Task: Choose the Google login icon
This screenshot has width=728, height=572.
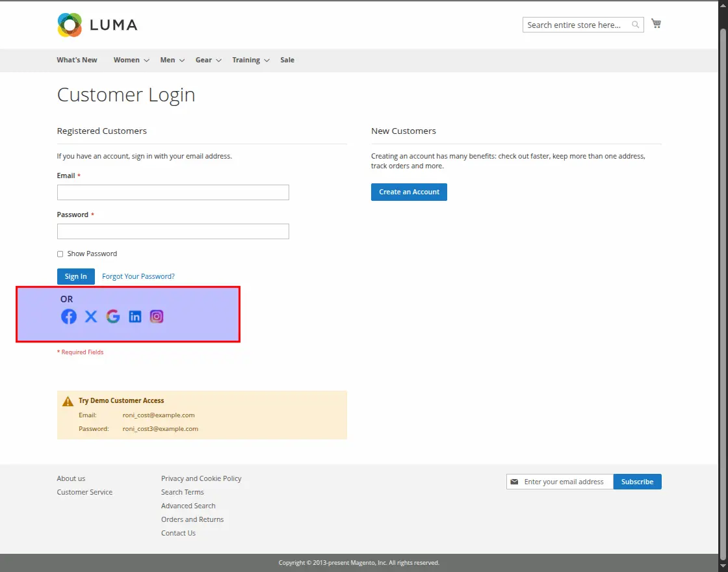Action: pyautogui.click(x=113, y=317)
